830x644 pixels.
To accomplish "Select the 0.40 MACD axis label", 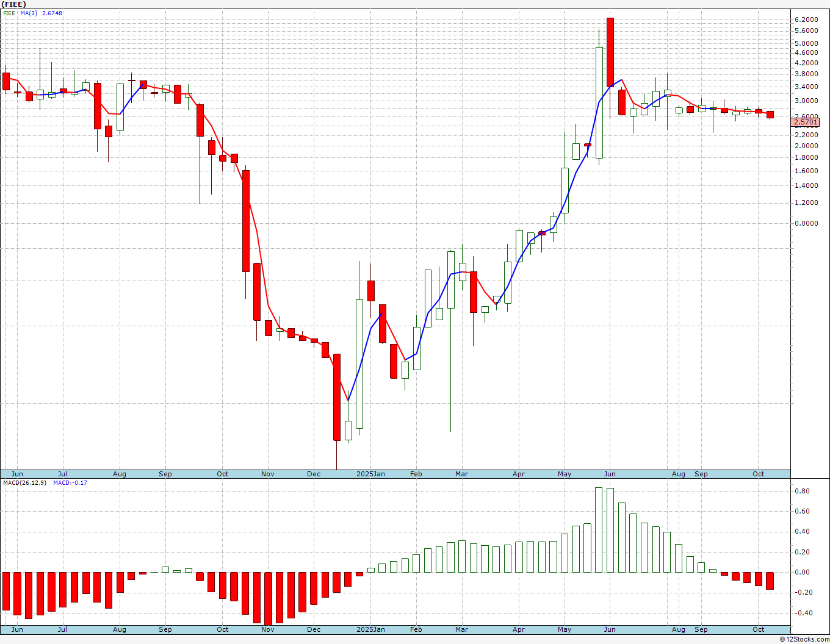I will 802,531.
